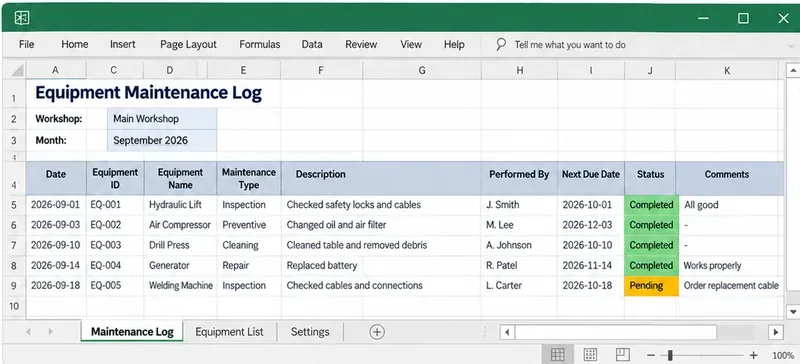The image size is (800, 364).
Task: Select the 'M. Lee' cell
Action: coord(519,225)
